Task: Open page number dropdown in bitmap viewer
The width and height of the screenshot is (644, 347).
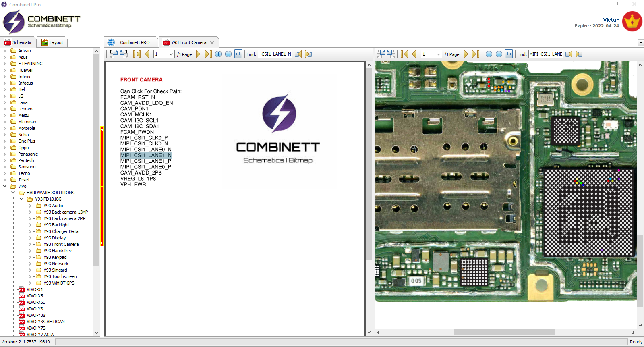Action: click(x=439, y=54)
